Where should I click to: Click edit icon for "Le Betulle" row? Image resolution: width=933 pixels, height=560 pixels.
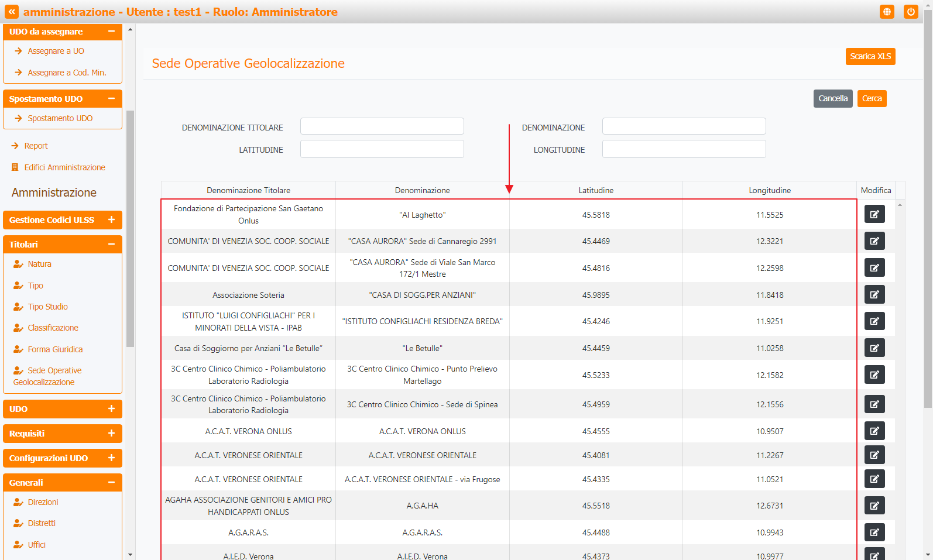pyautogui.click(x=874, y=348)
